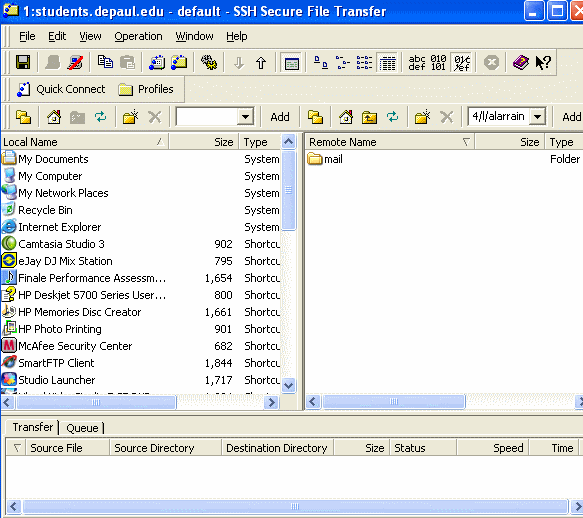The height and width of the screenshot is (518, 583).
Task: Open the Window menu
Action: point(194,36)
